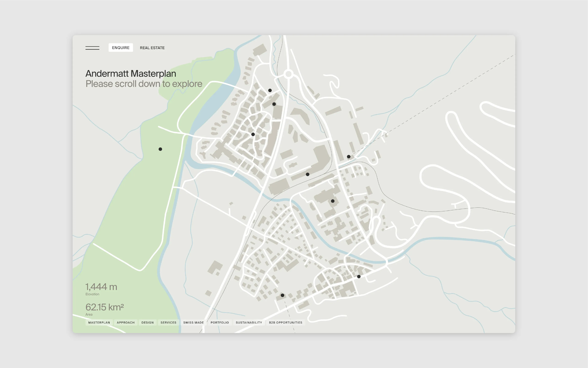
Task: Go to the DESIGN tab
Action: click(148, 322)
